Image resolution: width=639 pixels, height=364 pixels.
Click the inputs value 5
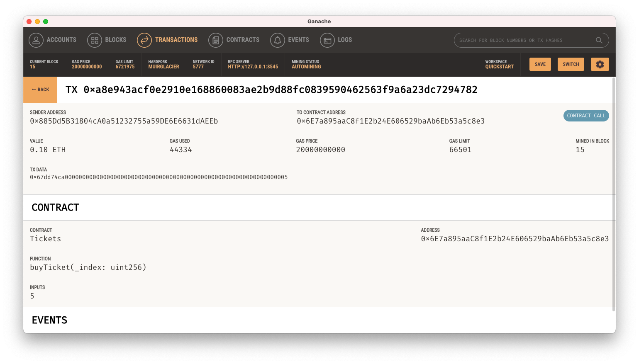point(32,296)
